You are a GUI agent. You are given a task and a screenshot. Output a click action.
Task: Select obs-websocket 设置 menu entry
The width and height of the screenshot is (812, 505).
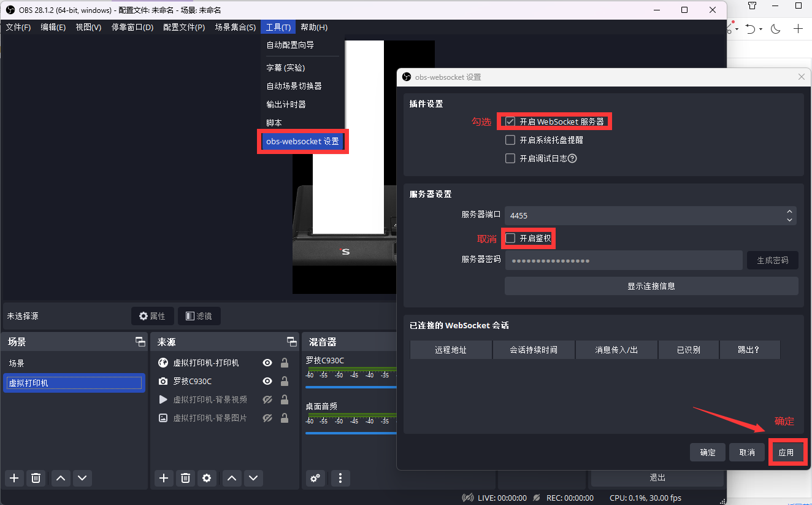tap(302, 141)
